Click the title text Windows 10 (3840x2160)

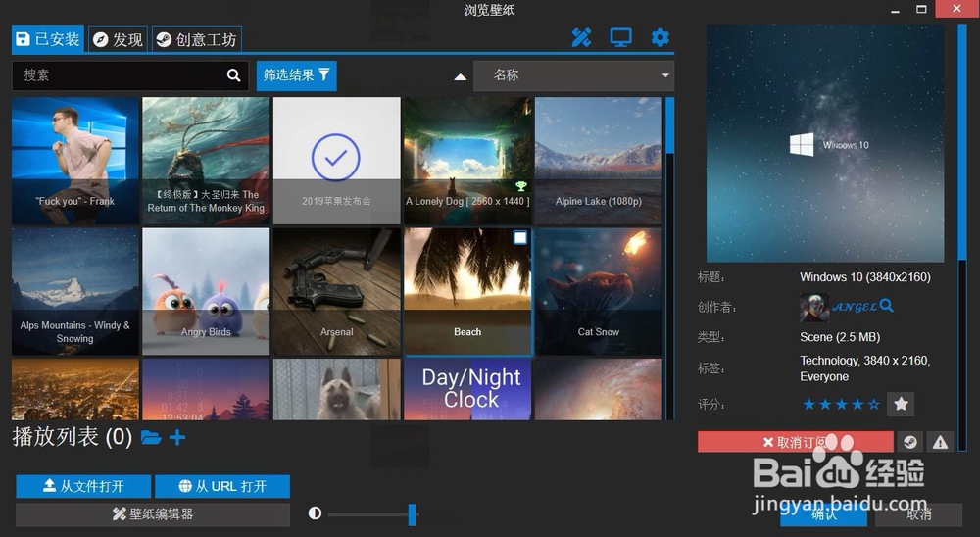point(865,277)
